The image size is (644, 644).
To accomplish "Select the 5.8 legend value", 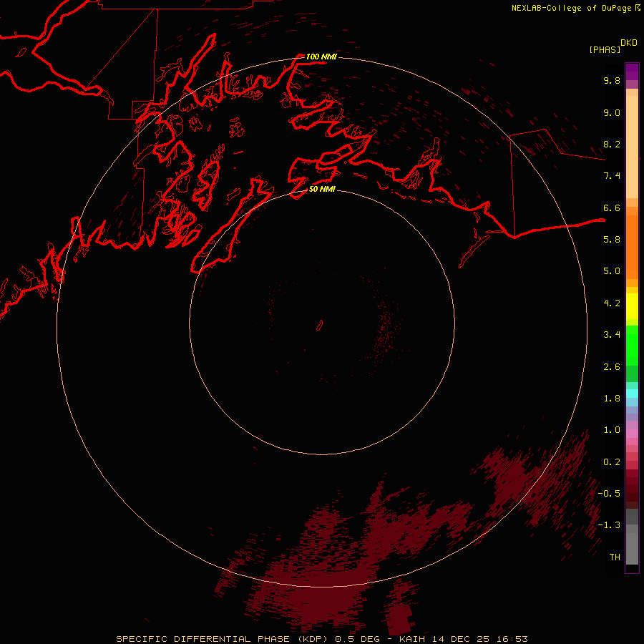I will tap(612, 240).
